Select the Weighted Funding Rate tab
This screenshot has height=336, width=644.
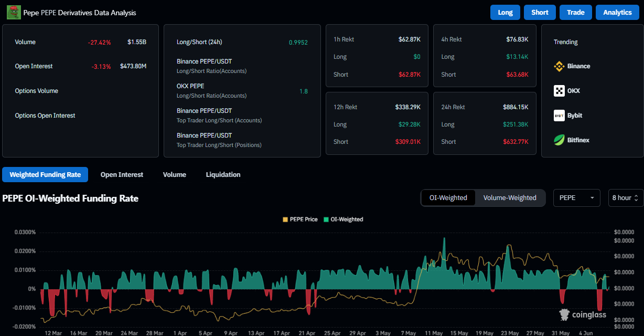click(45, 174)
